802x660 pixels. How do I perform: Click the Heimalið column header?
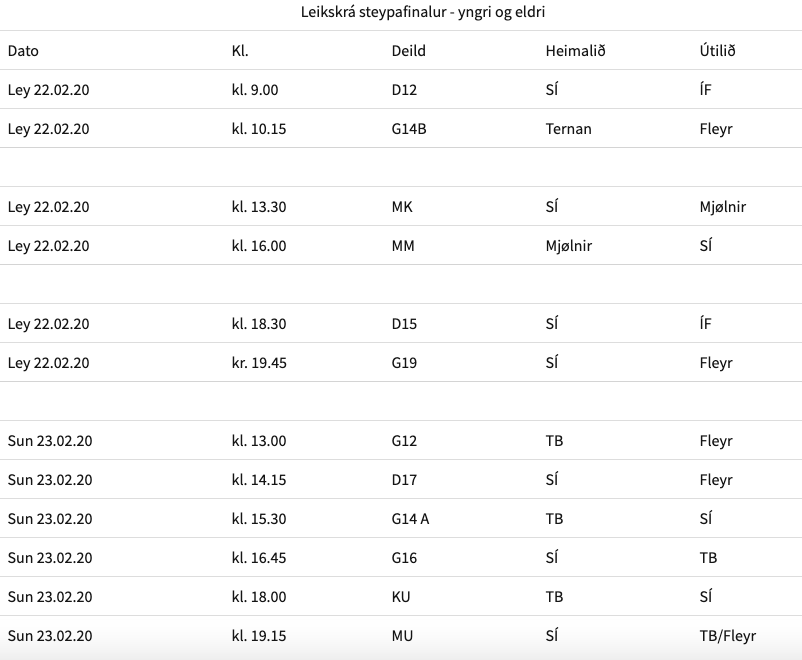pos(575,51)
